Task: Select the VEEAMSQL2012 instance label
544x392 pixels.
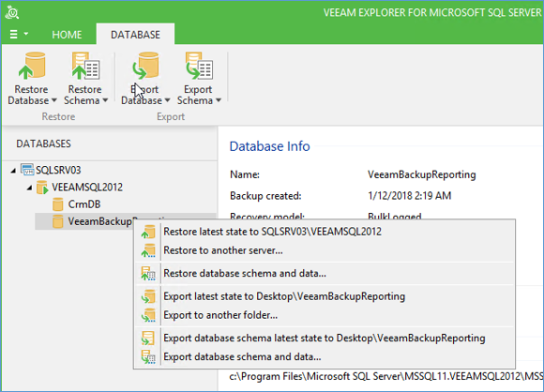Action: pyautogui.click(x=87, y=188)
